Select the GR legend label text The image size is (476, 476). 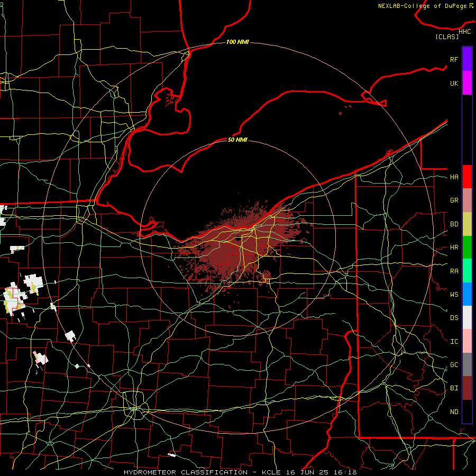[x=454, y=200]
